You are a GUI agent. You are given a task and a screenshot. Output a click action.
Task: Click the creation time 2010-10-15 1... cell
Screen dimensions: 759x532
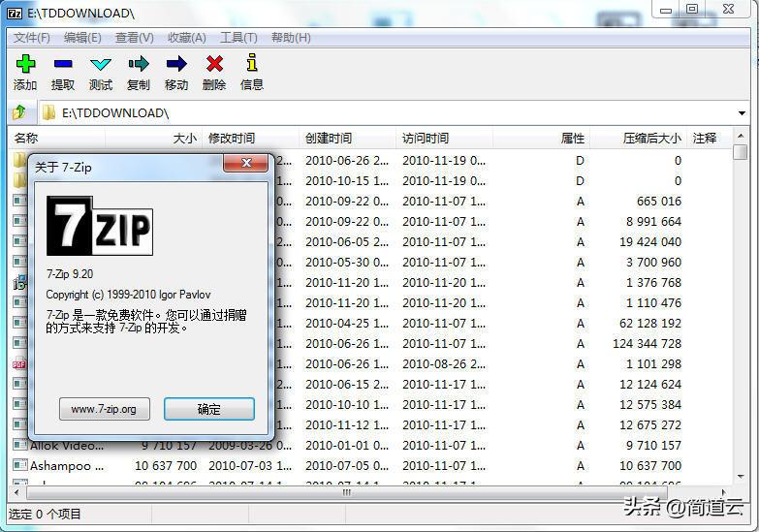[347, 180]
